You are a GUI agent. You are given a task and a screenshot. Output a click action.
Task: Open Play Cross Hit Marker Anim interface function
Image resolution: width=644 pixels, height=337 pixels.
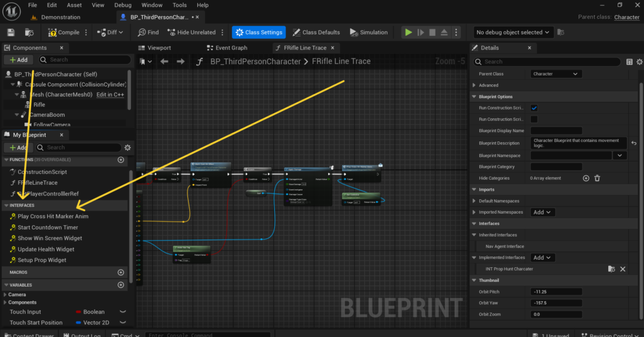pos(53,216)
